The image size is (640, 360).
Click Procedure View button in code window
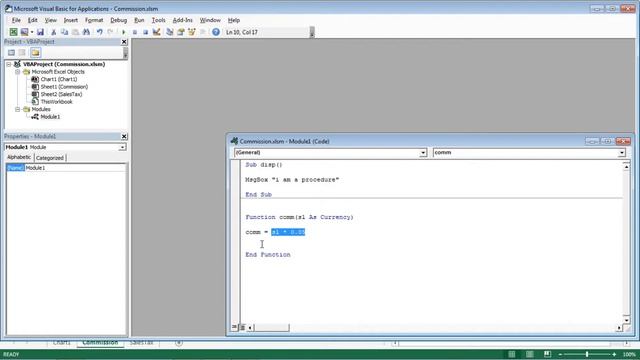(235, 327)
